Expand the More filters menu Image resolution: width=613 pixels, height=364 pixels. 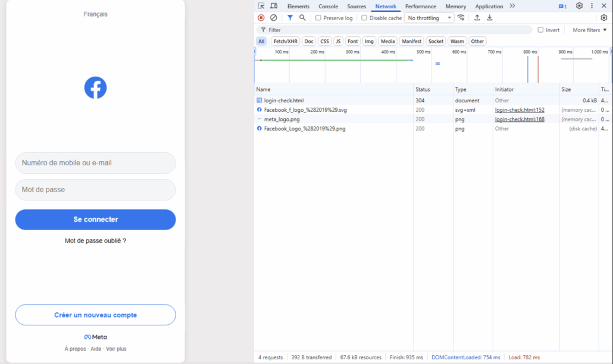589,30
